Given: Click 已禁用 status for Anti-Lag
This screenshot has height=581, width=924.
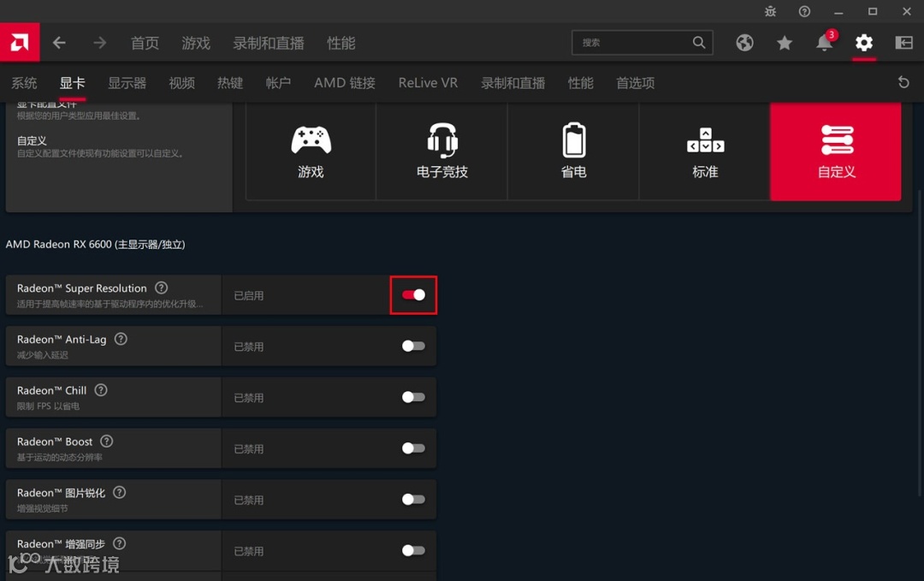Looking at the screenshot, I should pos(249,347).
